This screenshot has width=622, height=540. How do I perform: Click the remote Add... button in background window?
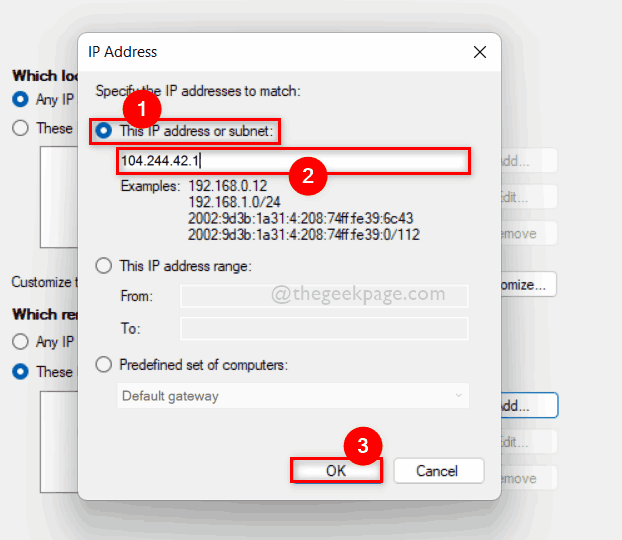pyautogui.click(x=529, y=405)
